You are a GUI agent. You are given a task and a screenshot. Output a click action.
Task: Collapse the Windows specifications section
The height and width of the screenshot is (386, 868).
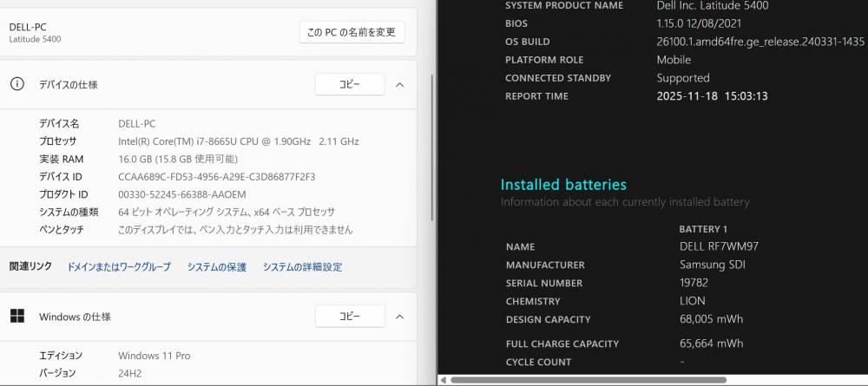click(399, 317)
